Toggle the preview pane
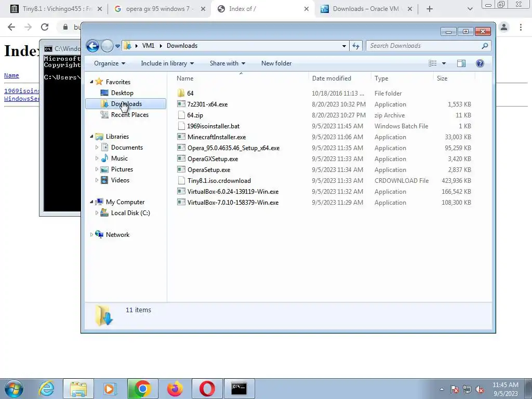The height and width of the screenshot is (399, 532). click(x=461, y=63)
